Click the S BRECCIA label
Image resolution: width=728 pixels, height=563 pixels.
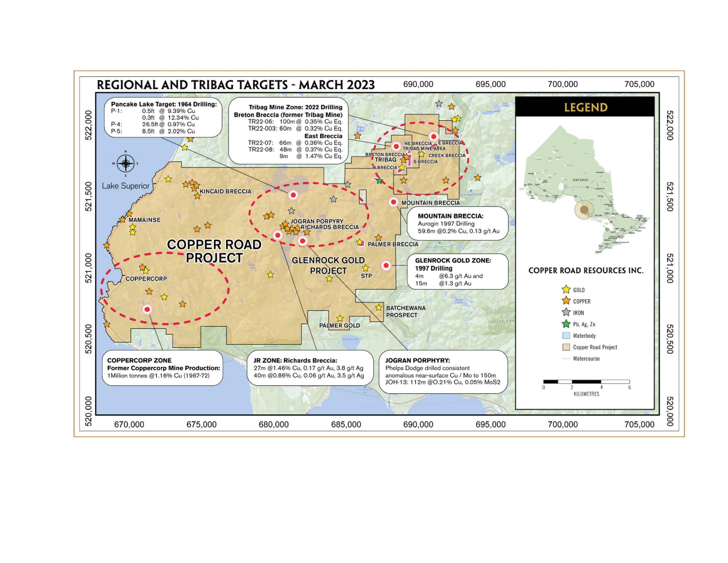[x=425, y=162]
